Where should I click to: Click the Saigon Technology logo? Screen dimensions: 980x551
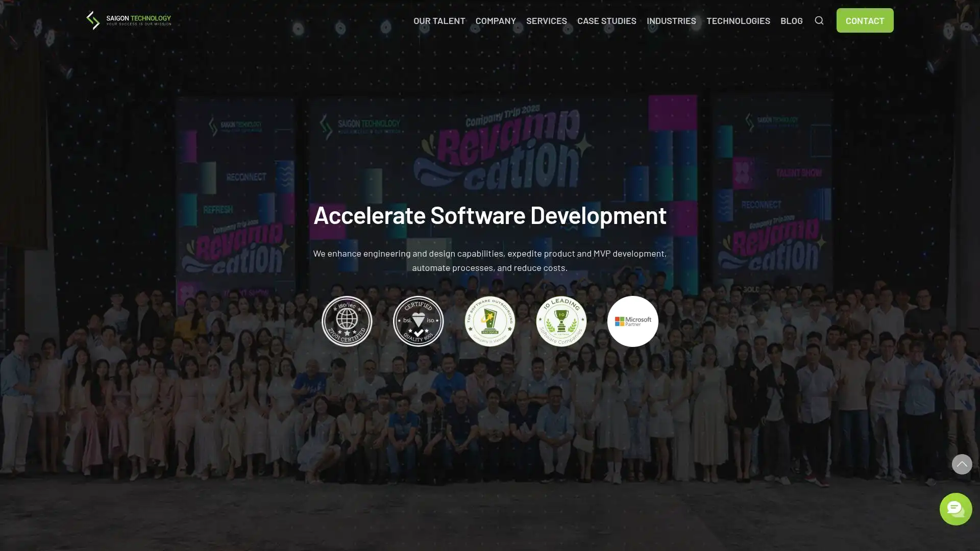(129, 20)
